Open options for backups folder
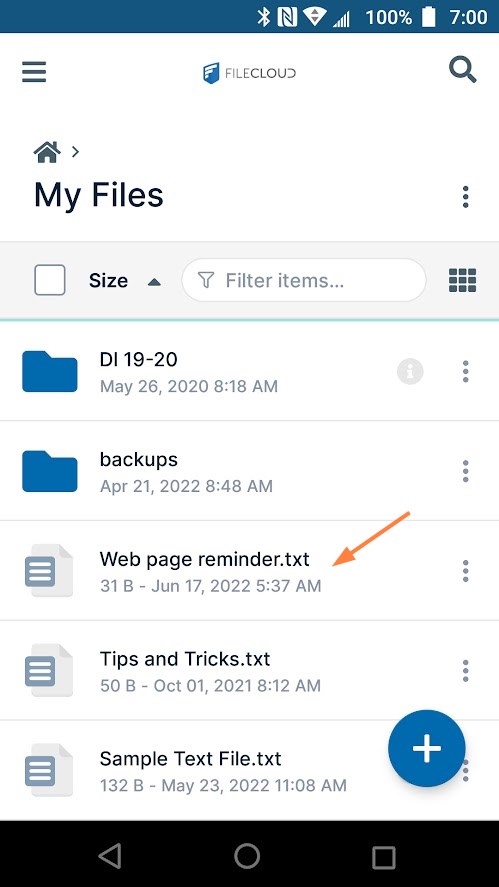 click(465, 471)
